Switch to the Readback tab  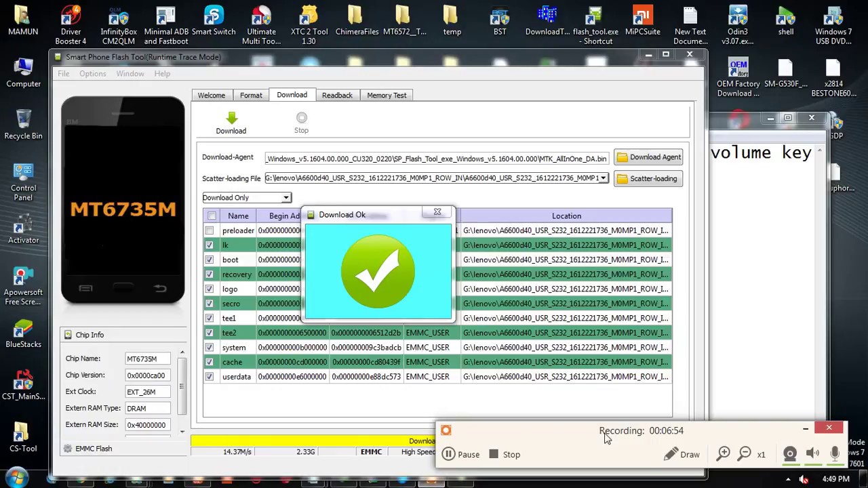[337, 96]
